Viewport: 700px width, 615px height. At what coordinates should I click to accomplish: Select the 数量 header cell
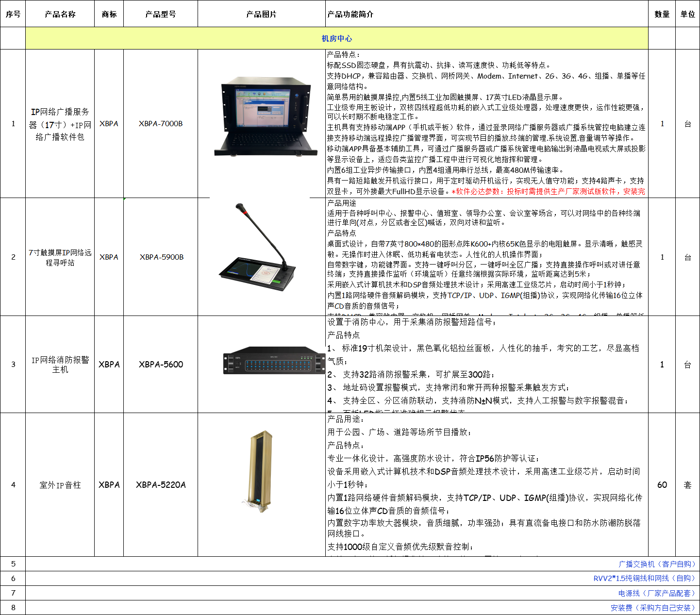(662, 14)
